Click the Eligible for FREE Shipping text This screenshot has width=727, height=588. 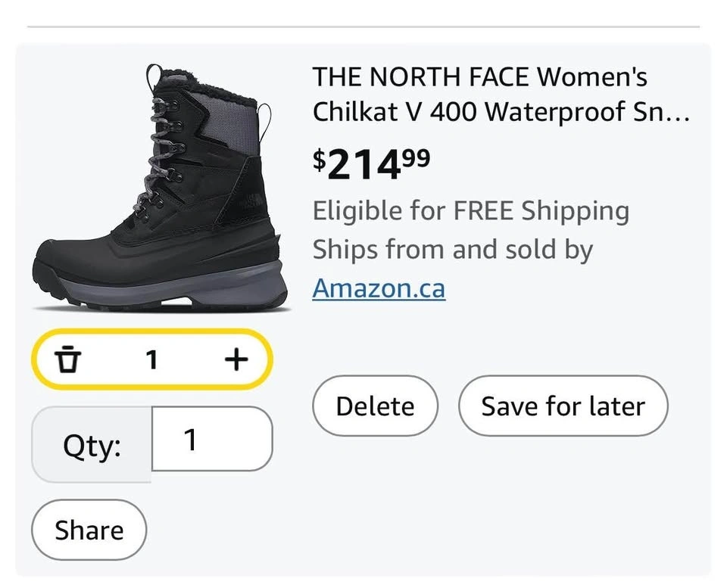[470, 210]
